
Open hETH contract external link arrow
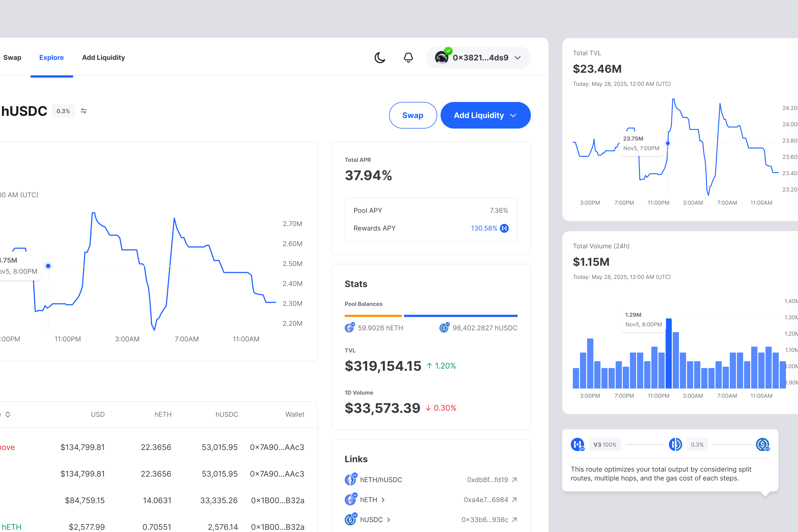click(514, 500)
